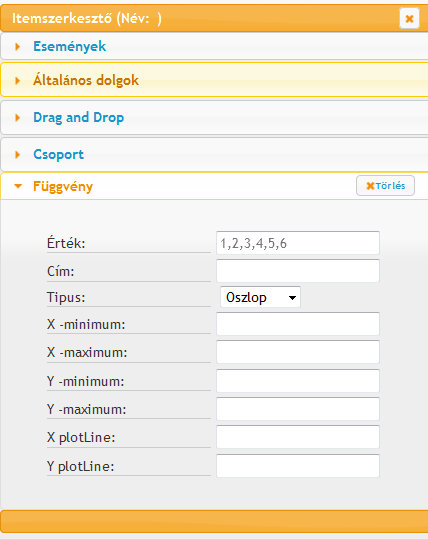
Task: Close the Itemszerkesztő dialog
Action: (x=409, y=18)
